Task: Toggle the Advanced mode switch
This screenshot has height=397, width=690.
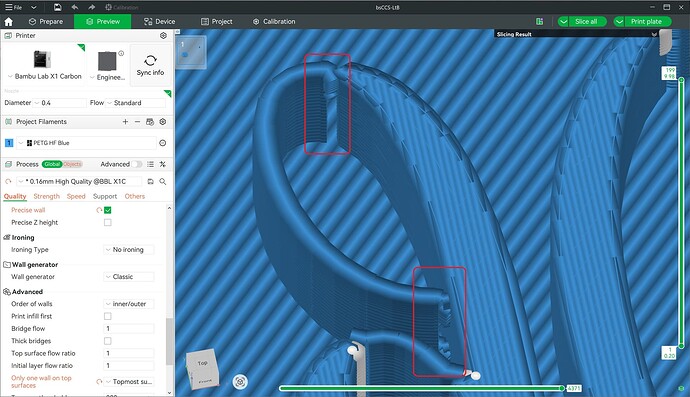Action: tap(137, 164)
